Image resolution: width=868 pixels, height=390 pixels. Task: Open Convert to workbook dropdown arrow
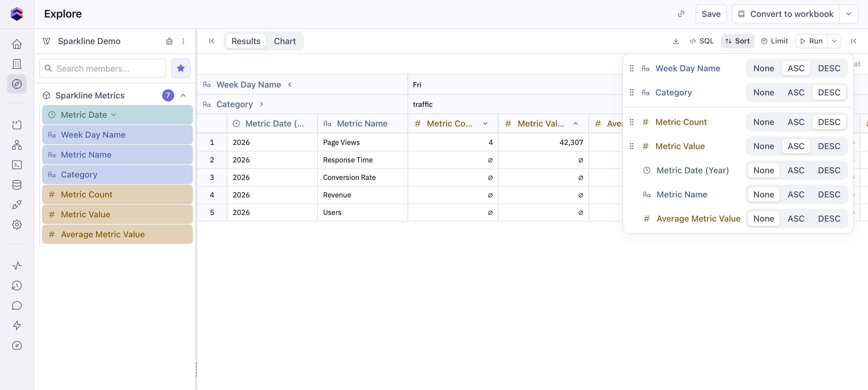848,14
